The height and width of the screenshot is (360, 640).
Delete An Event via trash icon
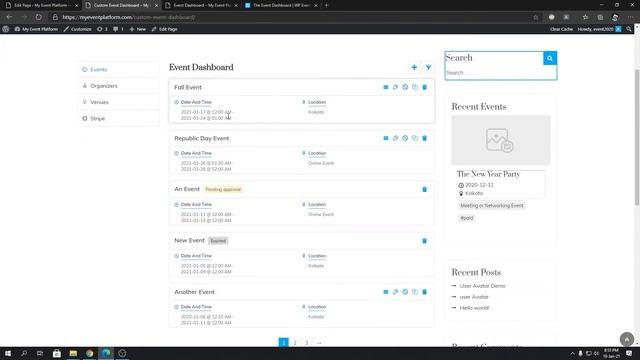424,189
